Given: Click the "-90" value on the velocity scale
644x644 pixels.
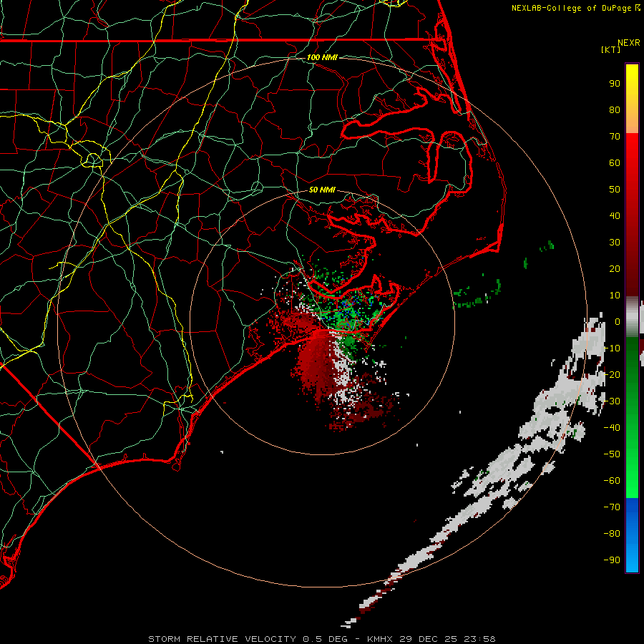Looking at the screenshot, I should coord(612,560).
